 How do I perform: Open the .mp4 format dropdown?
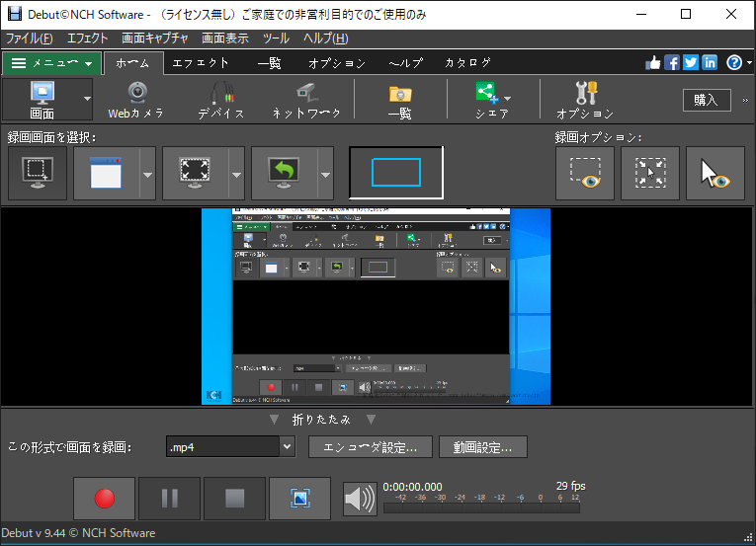point(288,446)
